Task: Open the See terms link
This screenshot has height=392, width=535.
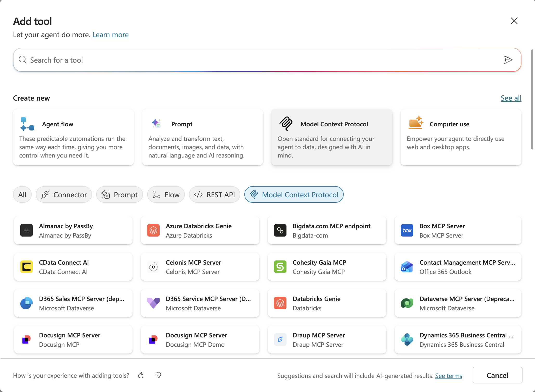Action: (x=449, y=376)
